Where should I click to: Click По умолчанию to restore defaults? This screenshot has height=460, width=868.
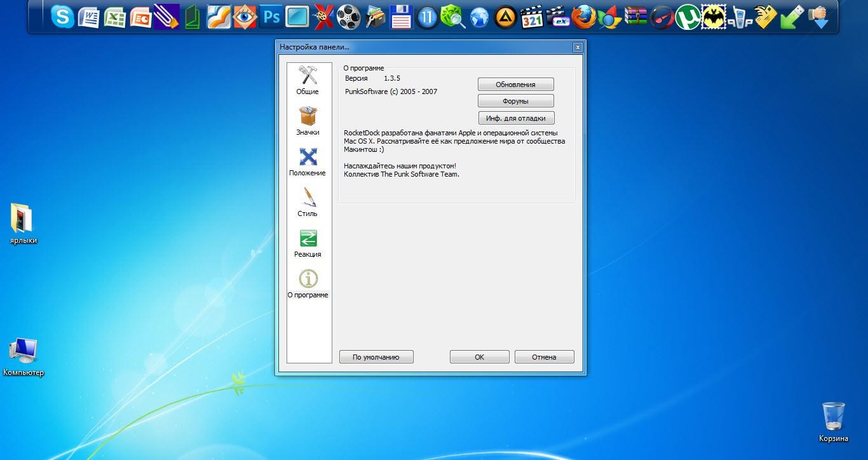pyautogui.click(x=376, y=357)
